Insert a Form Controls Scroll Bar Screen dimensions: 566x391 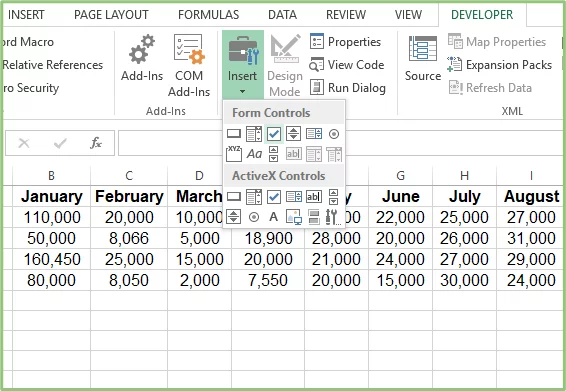coord(274,154)
